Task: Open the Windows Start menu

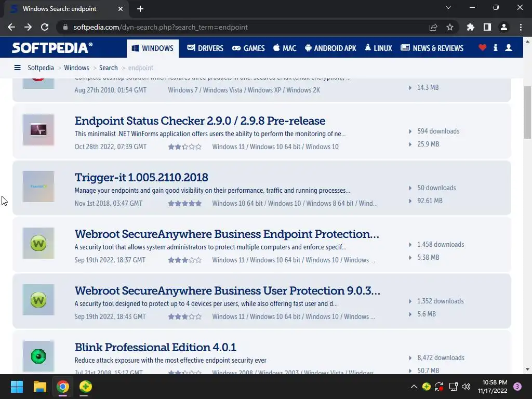Action: [x=17, y=387]
